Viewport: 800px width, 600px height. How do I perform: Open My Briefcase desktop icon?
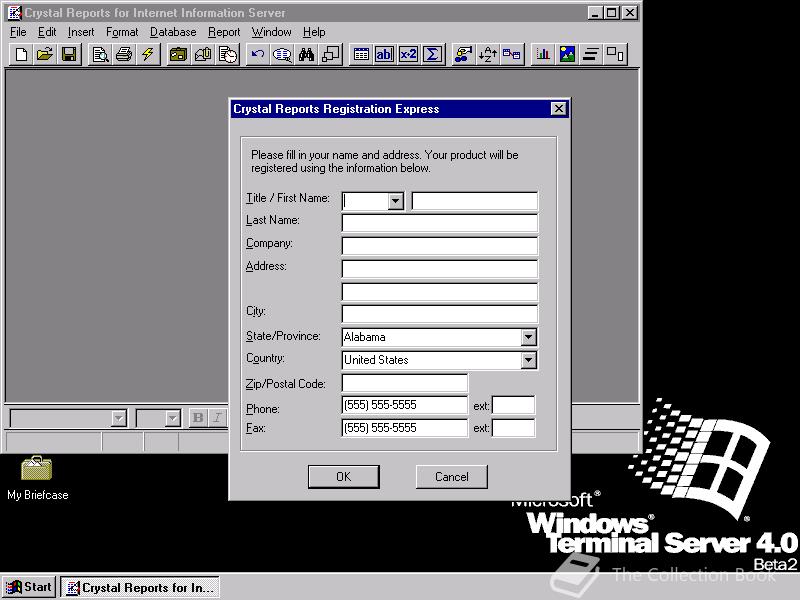[37, 478]
